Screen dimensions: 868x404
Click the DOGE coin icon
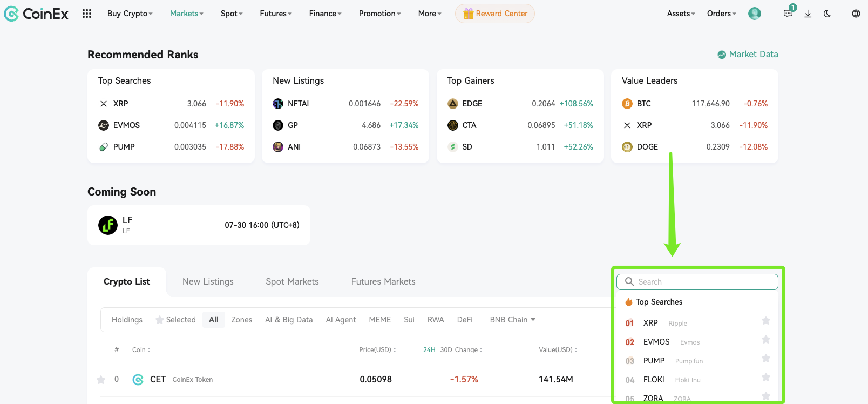click(627, 147)
